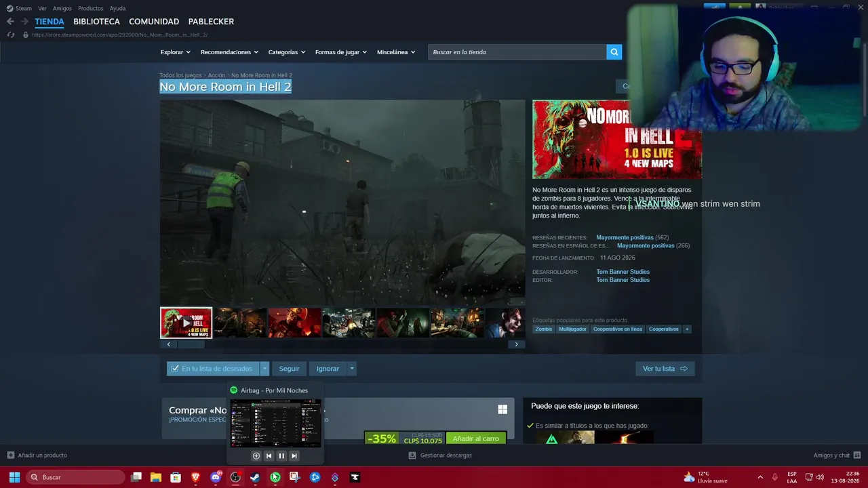
Task: Submit the store search with magnifier button
Action: [x=614, y=52]
